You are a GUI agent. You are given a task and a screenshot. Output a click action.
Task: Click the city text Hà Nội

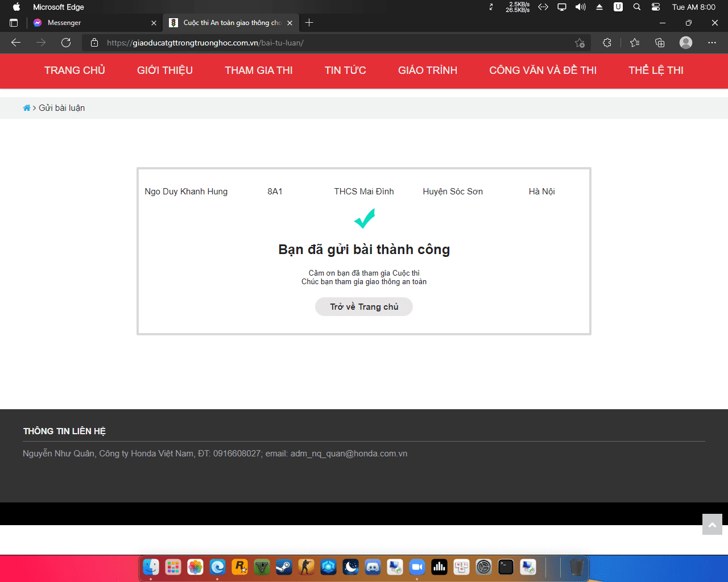click(x=542, y=192)
